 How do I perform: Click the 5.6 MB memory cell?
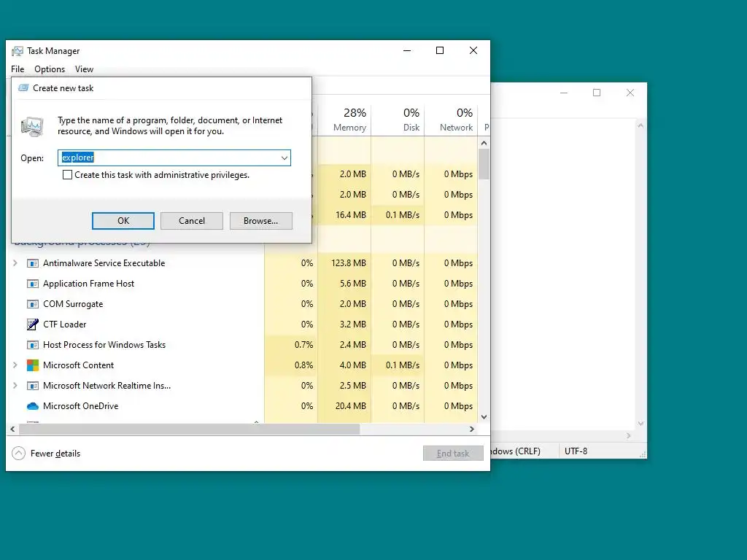344,284
